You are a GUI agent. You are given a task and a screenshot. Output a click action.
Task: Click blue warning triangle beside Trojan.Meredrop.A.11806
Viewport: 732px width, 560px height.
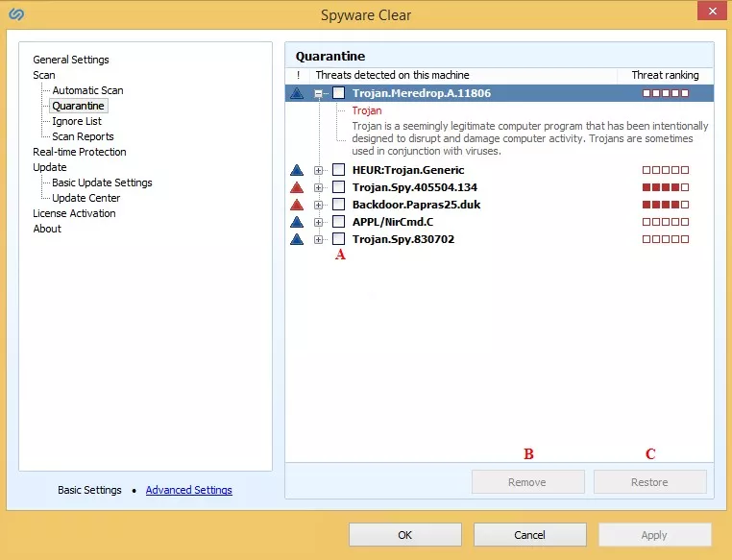click(x=297, y=93)
